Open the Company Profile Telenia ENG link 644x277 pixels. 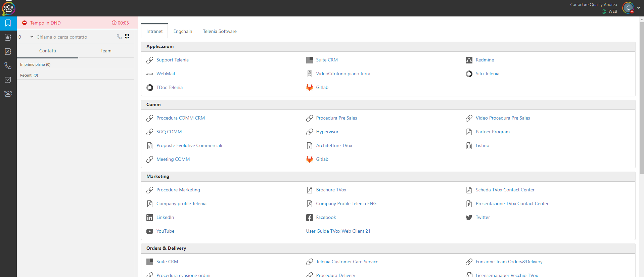click(x=346, y=204)
